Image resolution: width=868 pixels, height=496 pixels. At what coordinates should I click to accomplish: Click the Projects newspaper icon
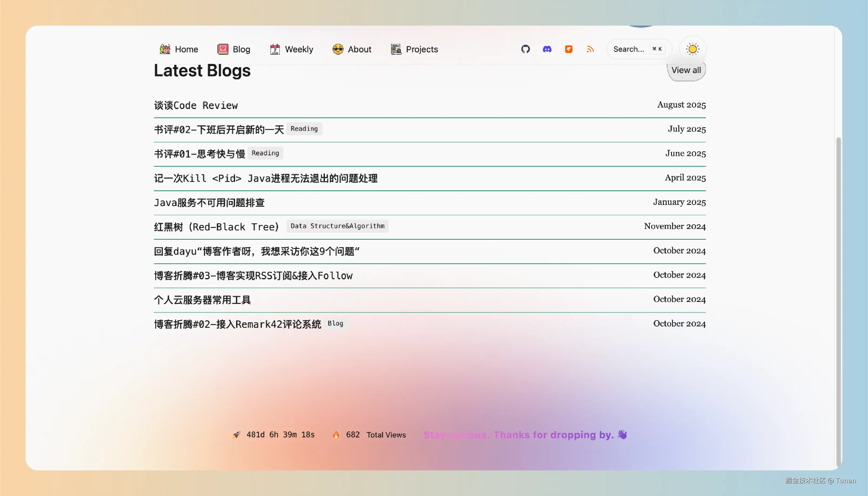(396, 49)
